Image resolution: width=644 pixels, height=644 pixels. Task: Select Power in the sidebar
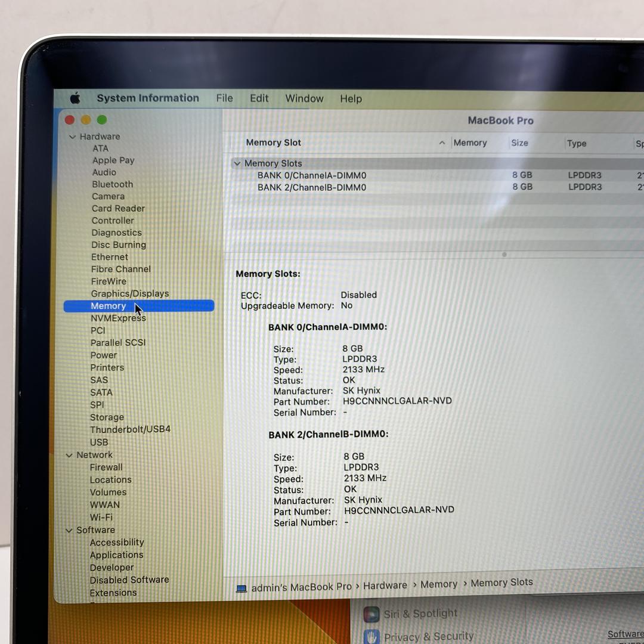point(104,355)
